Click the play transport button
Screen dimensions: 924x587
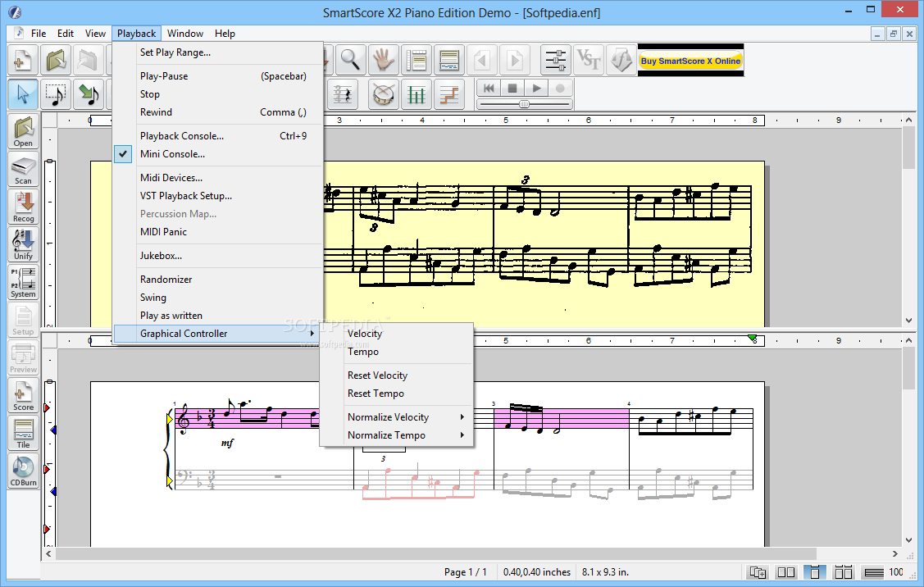coord(536,88)
